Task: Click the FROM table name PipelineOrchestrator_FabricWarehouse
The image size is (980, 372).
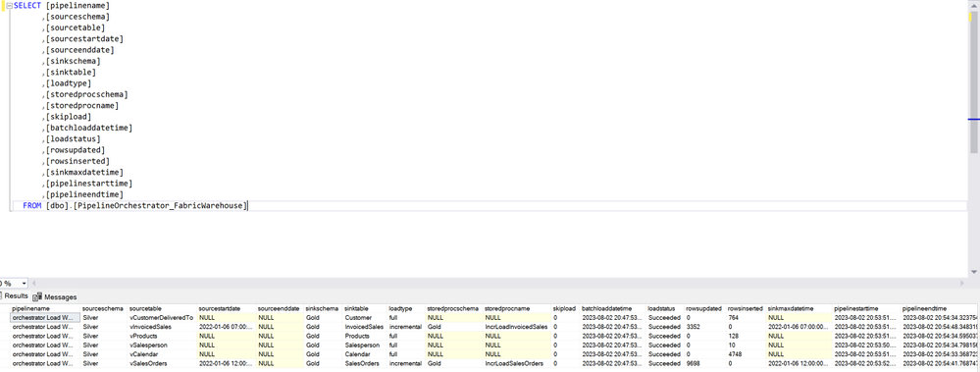Action: 161,206
